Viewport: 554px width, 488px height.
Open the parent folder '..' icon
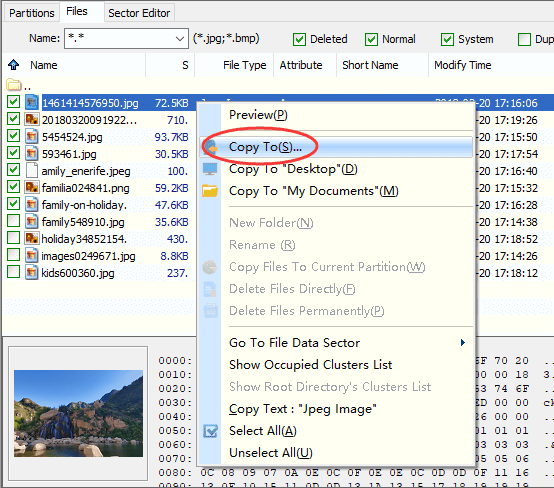tap(14, 85)
